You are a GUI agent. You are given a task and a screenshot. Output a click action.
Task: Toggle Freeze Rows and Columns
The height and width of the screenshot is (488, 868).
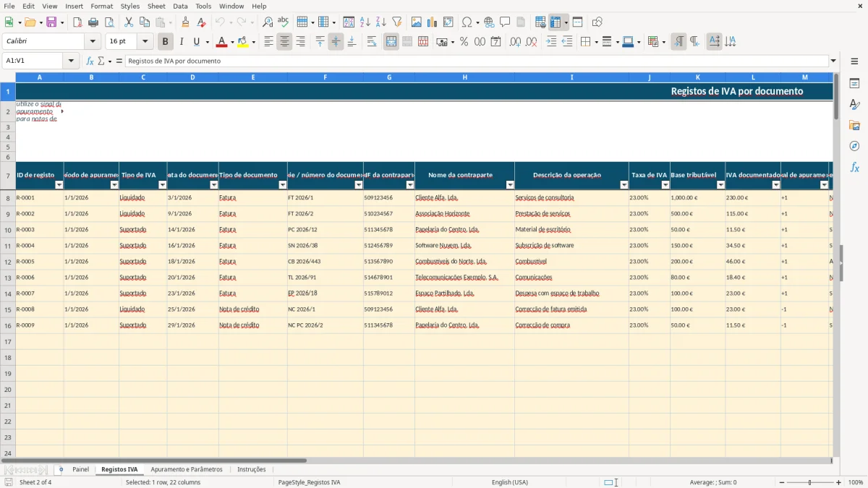(x=556, y=22)
